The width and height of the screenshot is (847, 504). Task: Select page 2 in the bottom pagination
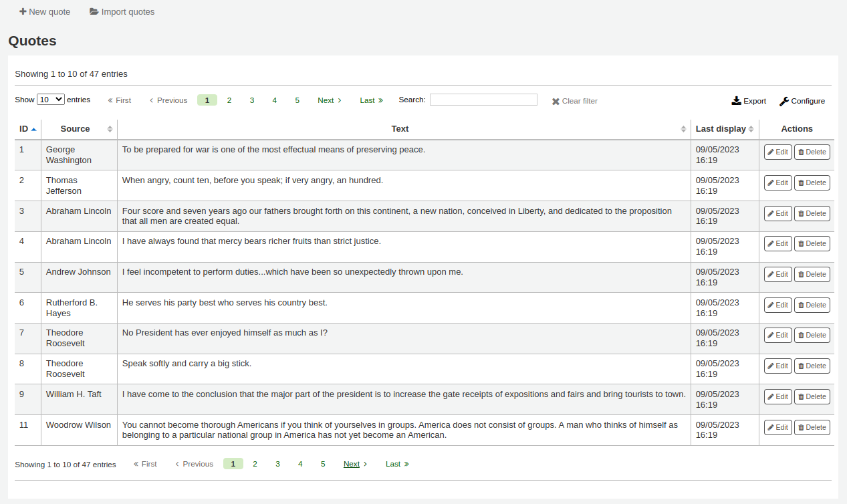(255, 463)
